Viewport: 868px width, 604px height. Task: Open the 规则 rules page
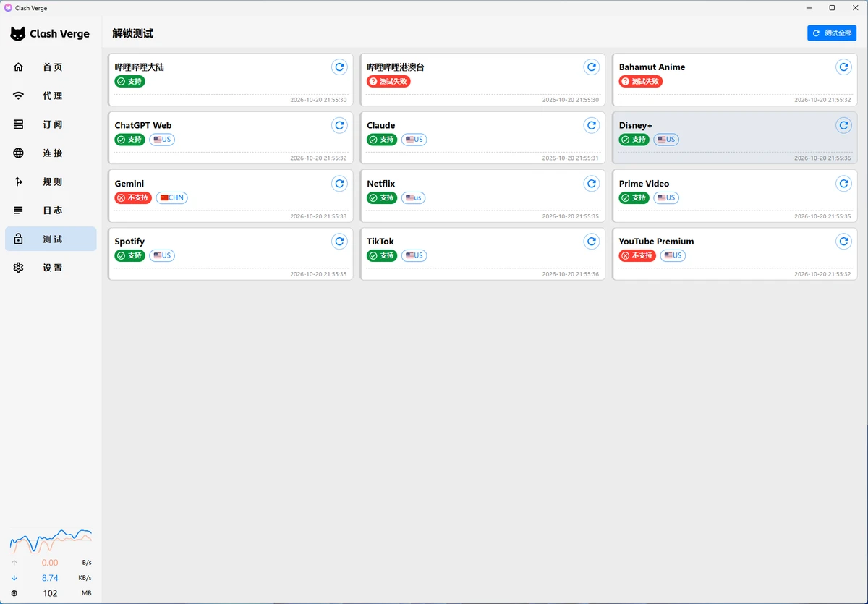(51, 182)
